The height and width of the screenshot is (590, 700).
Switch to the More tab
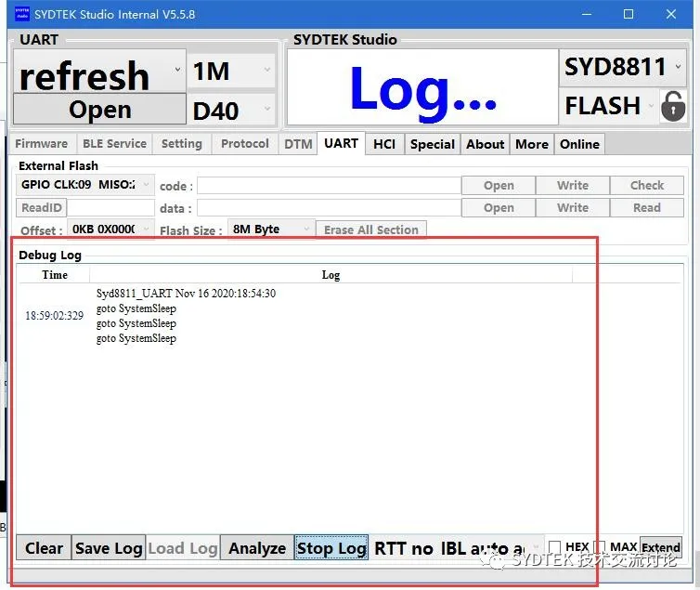[532, 144]
